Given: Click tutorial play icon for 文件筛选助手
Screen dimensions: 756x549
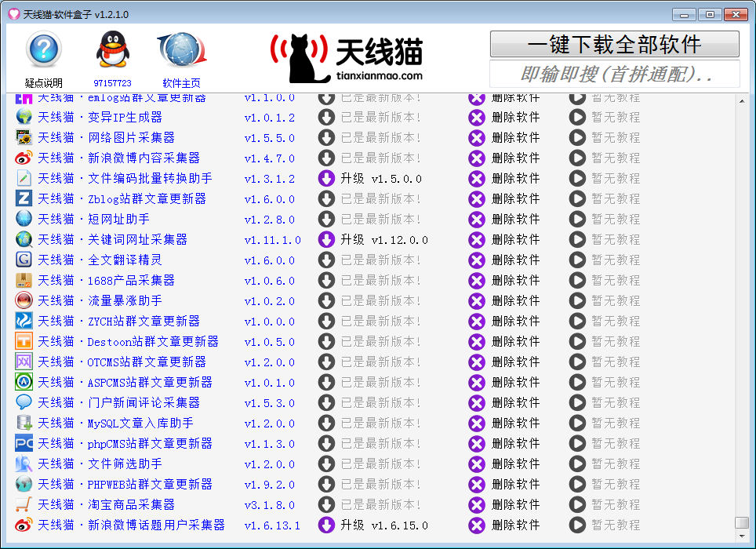Looking at the screenshot, I should [577, 464].
